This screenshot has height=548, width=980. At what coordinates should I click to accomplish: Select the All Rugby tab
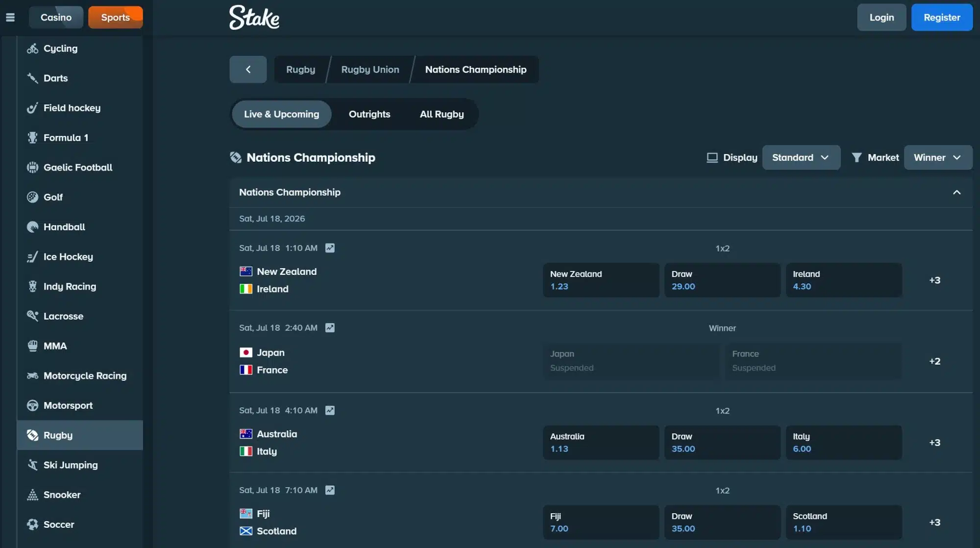tap(441, 114)
